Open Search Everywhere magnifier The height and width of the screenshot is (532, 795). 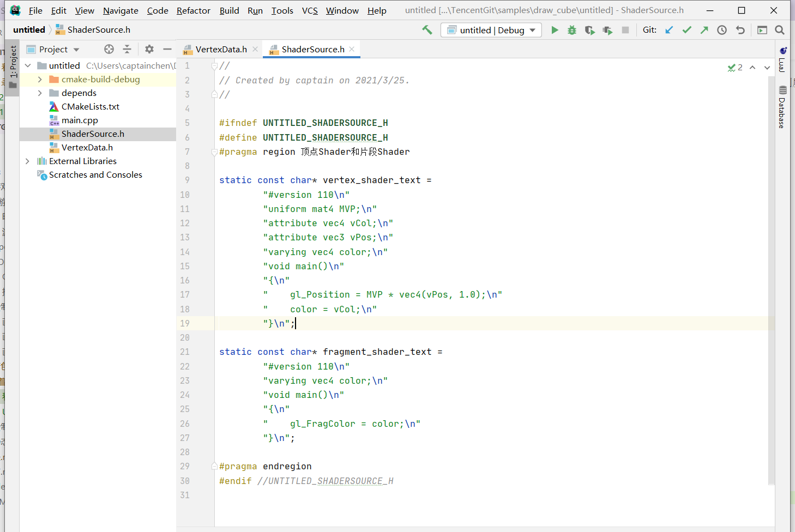[780, 30]
